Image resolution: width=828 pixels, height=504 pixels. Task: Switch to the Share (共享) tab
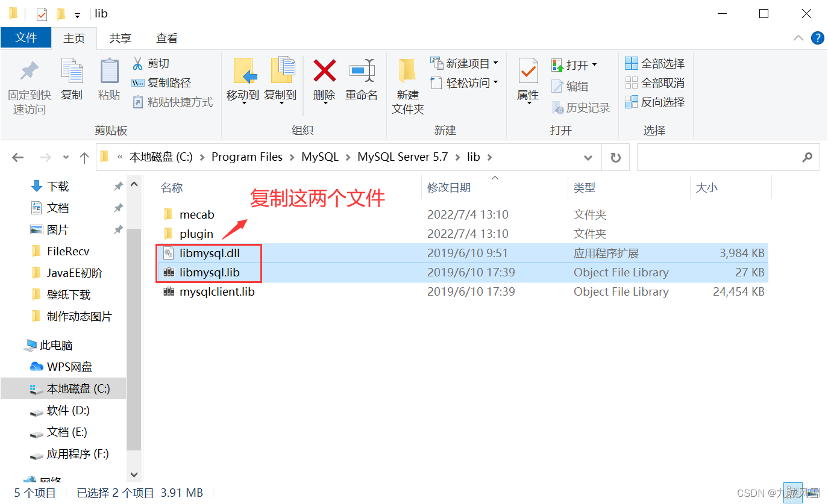click(x=121, y=38)
